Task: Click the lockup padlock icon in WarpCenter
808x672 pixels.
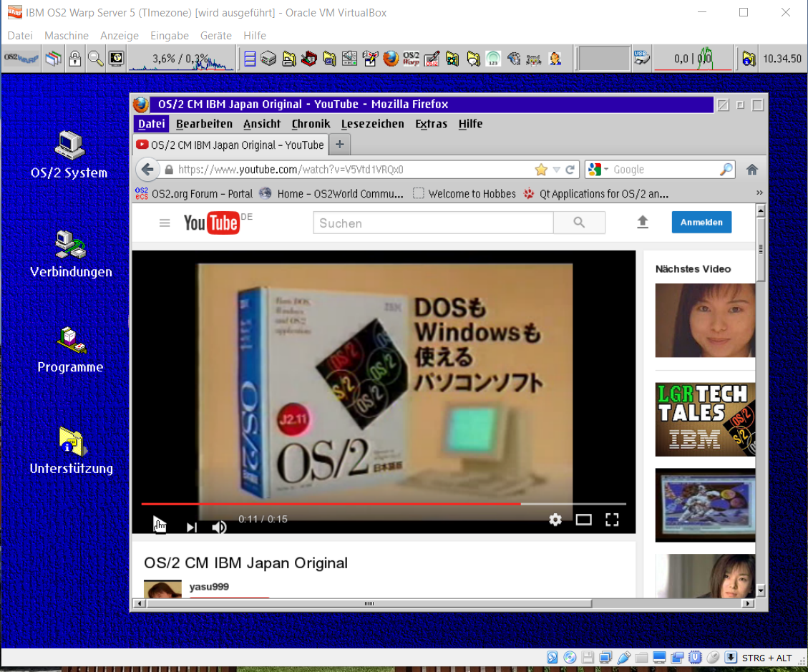Action: tap(74, 59)
